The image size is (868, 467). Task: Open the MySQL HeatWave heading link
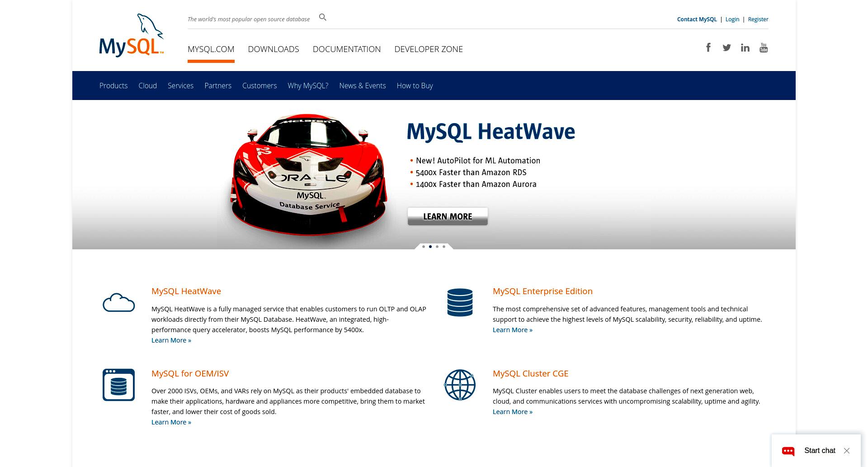click(186, 291)
